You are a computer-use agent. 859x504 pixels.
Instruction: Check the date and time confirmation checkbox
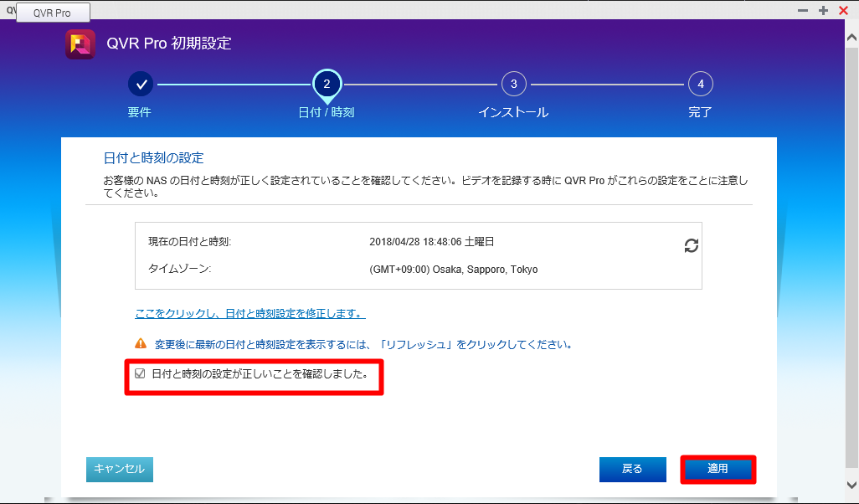pos(140,373)
